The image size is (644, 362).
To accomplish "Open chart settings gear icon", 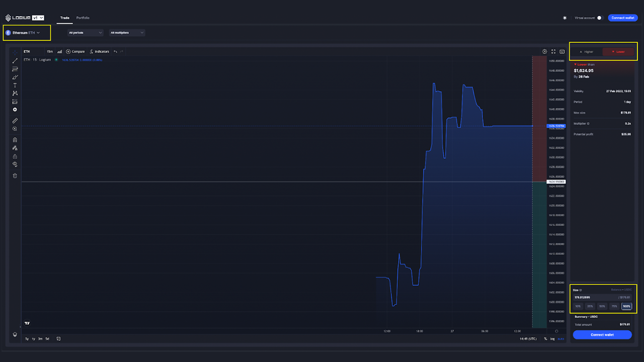I will (x=544, y=51).
